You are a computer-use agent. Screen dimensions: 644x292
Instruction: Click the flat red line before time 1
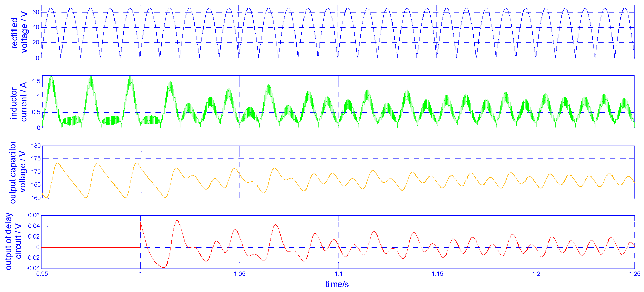coord(91,247)
